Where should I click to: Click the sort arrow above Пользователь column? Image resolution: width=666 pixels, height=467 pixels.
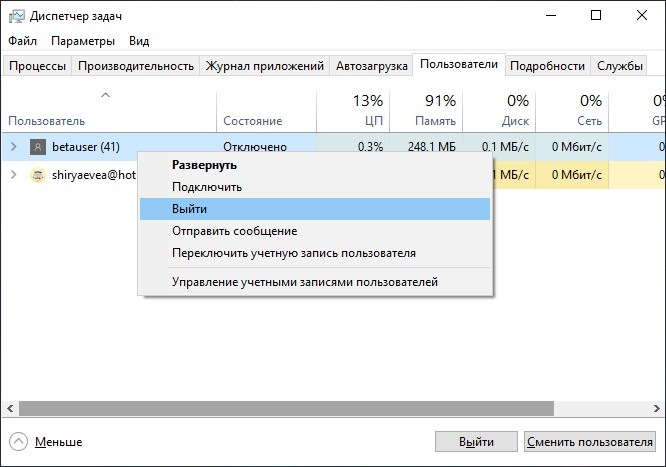[x=105, y=95]
